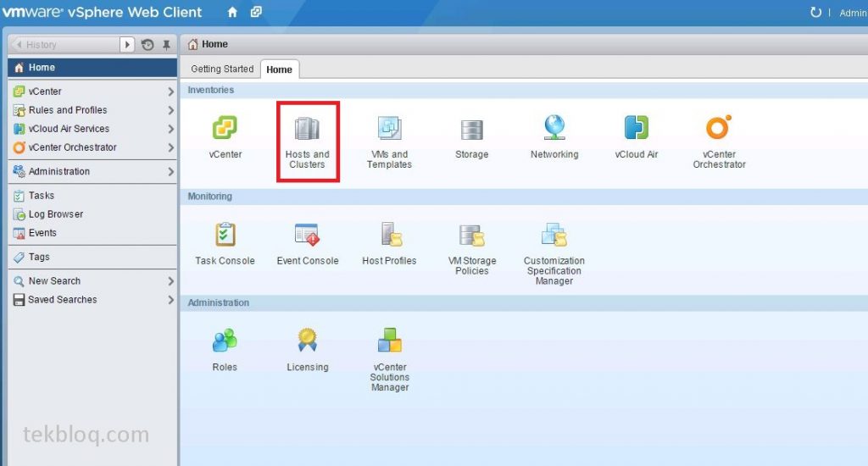
Task: Select Administration in the navigator
Action: pos(92,171)
